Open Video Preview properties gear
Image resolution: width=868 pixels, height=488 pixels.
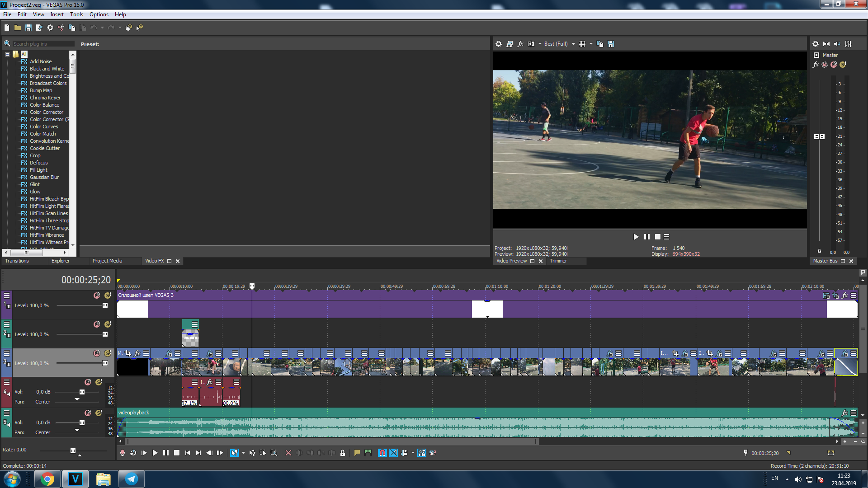(499, 44)
